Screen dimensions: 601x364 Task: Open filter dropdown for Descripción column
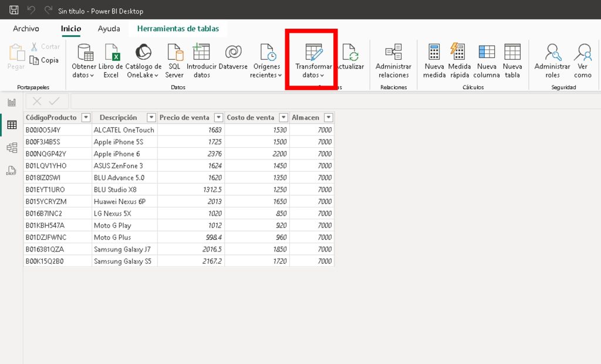tap(151, 117)
